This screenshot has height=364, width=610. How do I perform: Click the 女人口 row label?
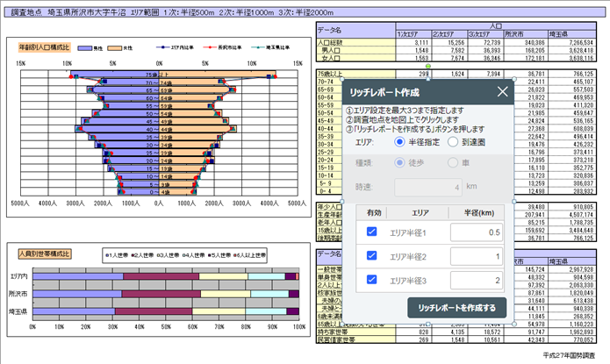click(x=331, y=58)
